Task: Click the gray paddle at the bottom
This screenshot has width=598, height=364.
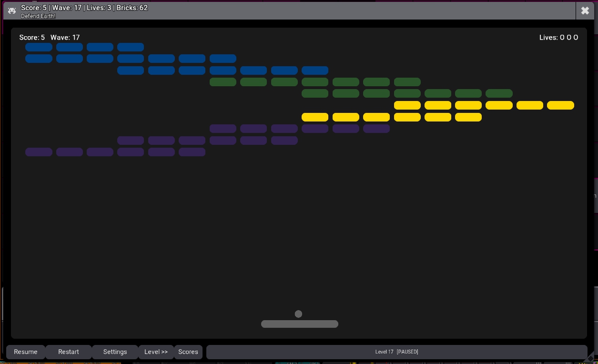Action: tap(299, 324)
